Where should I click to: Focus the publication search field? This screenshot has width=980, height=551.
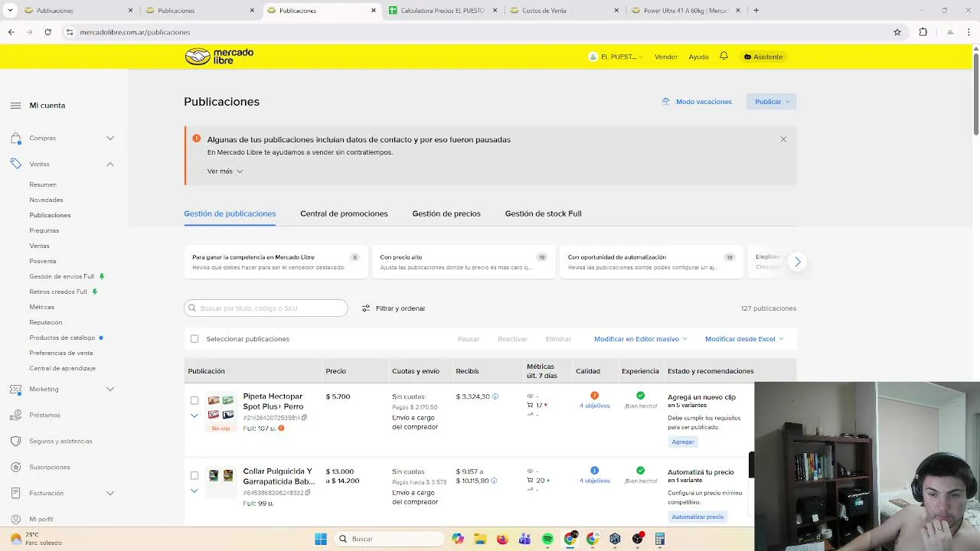[266, 308]
